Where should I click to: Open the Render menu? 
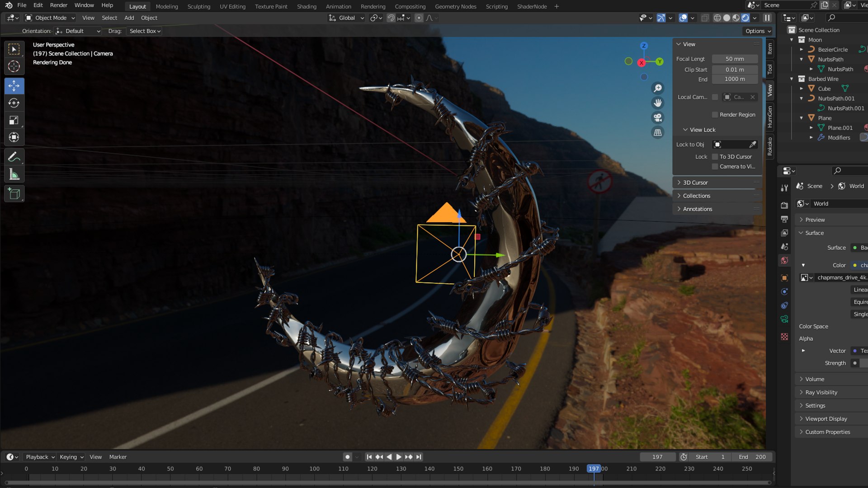click(x=58, y=5)
